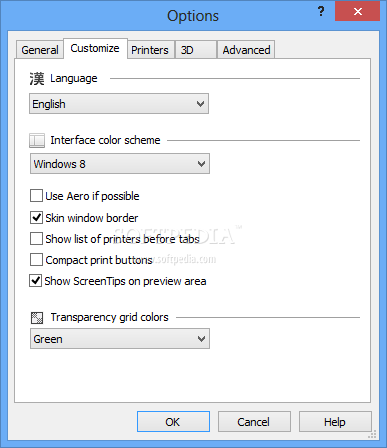Enable Show list of printers before tabs
The width and height of the screenshot is (387, 448).
(x=36, y=239)
